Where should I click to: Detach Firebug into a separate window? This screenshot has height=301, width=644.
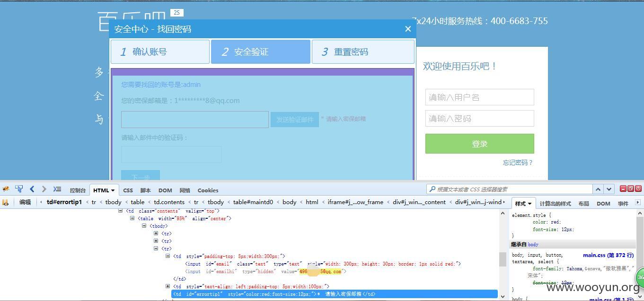[631, 189]
